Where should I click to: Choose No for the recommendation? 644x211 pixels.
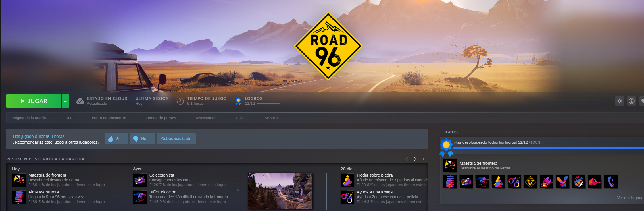click(142, 139)
